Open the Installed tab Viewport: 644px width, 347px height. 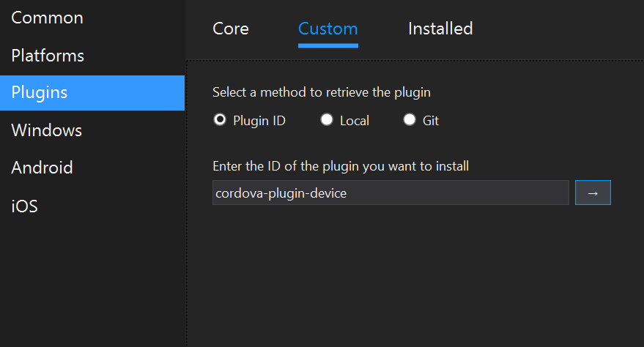click(x=440, y=29)
